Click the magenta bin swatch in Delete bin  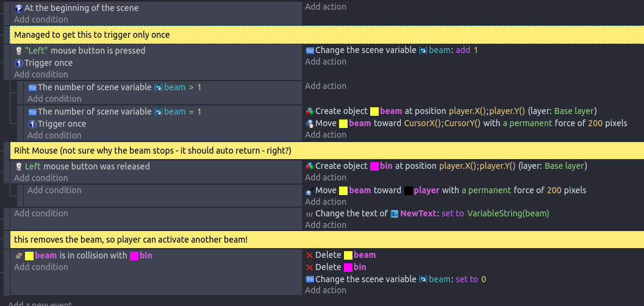pos(348,268)
